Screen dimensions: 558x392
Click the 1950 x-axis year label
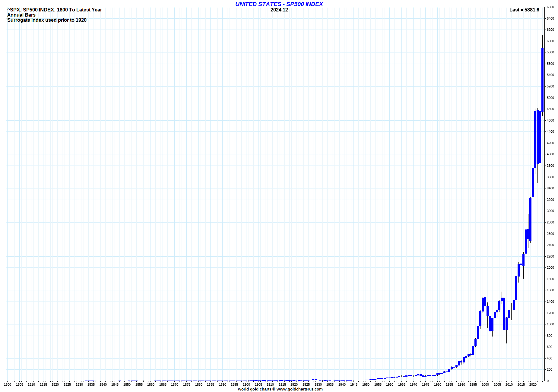point(366,384)
